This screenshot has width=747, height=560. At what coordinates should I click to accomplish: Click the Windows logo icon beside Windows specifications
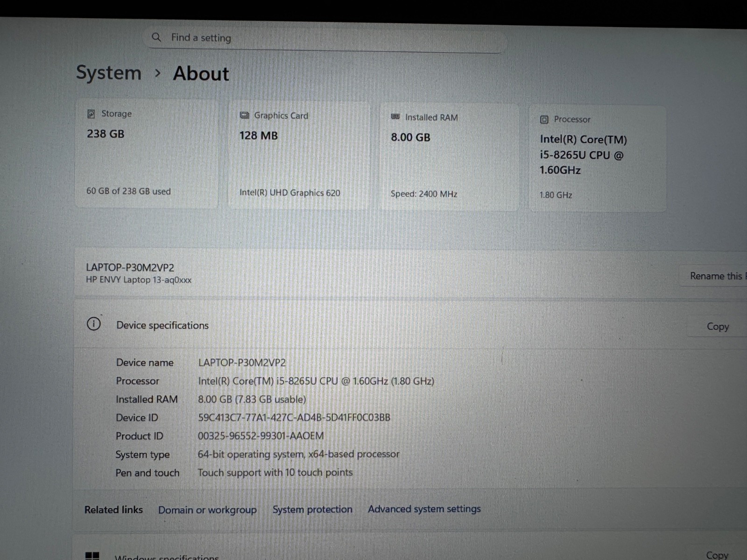click(92, 556)
